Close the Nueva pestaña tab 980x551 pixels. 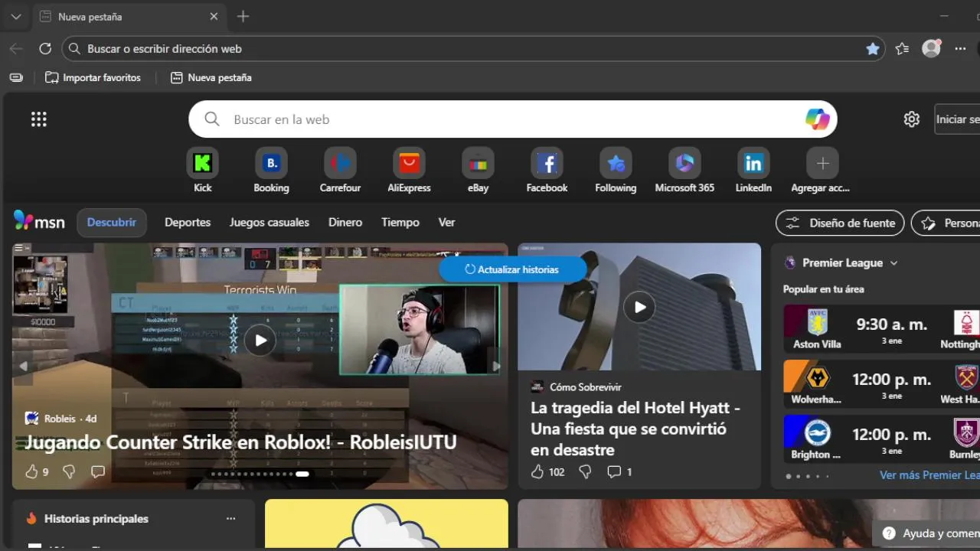[x=214, y=16]
